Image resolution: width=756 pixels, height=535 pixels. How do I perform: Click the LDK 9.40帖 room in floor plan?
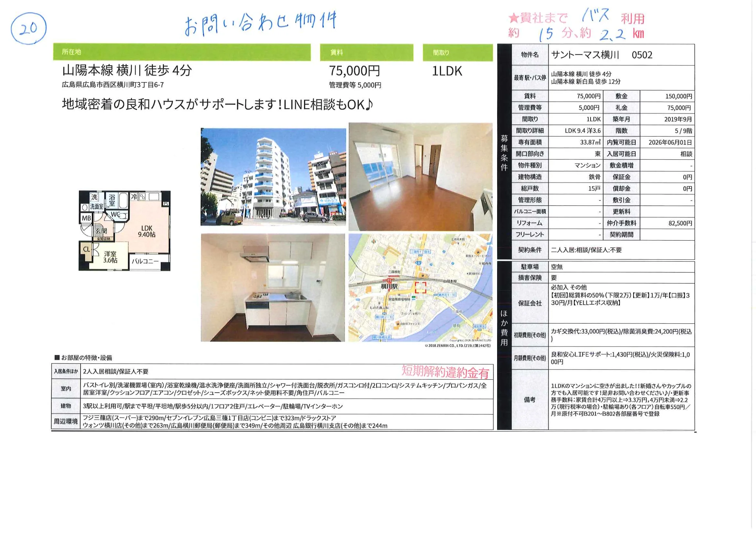pos(147,231)
